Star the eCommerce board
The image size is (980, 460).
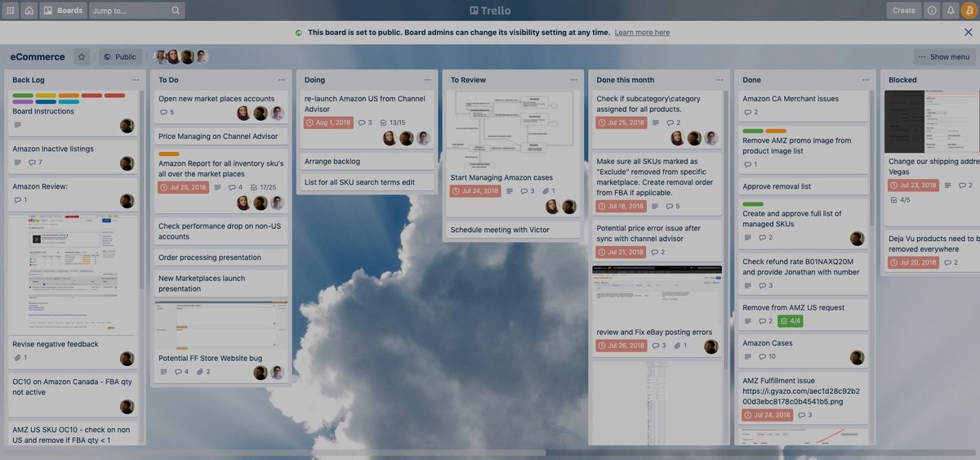(x=81, y=57)
